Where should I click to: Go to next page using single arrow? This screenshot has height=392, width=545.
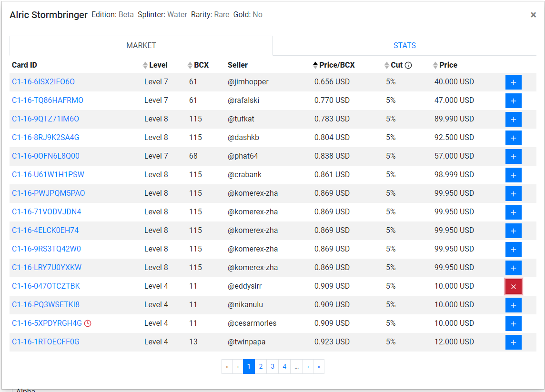tap(308, 367)
